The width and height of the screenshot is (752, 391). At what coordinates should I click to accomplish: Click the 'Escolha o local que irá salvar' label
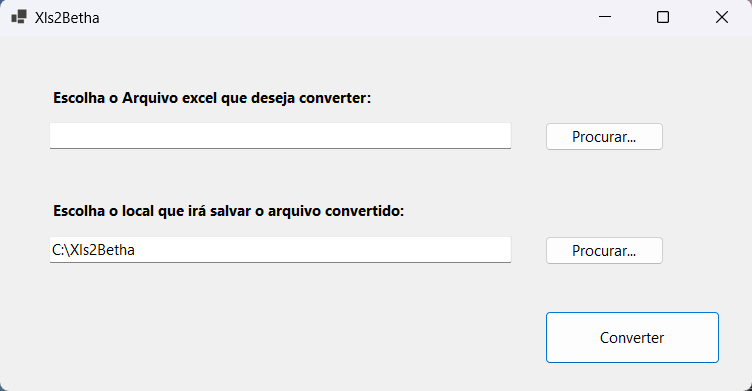pyautogui.click(x=228, y=211)
